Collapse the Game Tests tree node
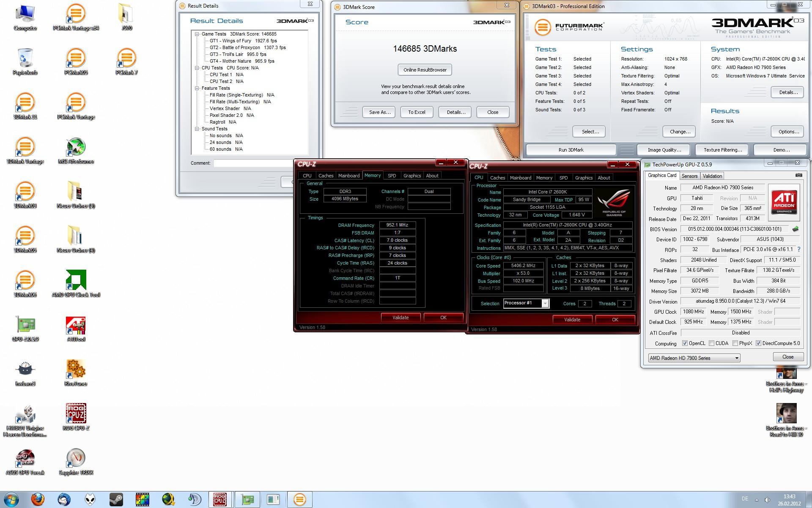Viewport: 812px width, 508px height. 197,34
